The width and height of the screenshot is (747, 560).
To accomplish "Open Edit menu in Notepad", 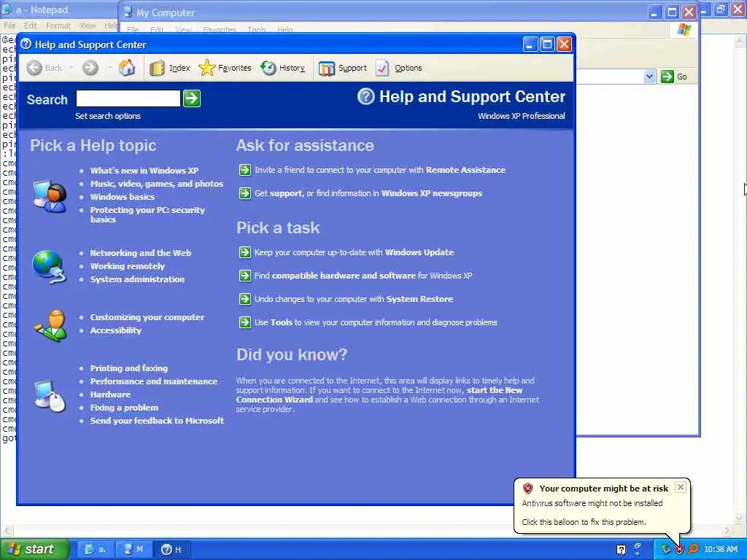I will click(31, 26).
